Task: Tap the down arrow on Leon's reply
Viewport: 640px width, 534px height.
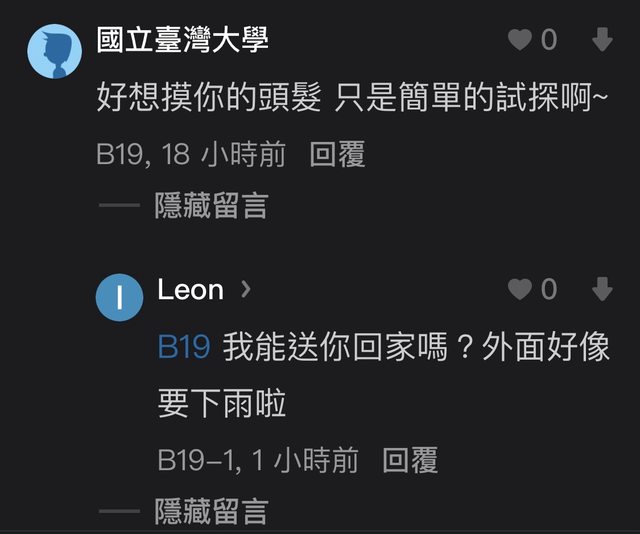Action: 602,290
